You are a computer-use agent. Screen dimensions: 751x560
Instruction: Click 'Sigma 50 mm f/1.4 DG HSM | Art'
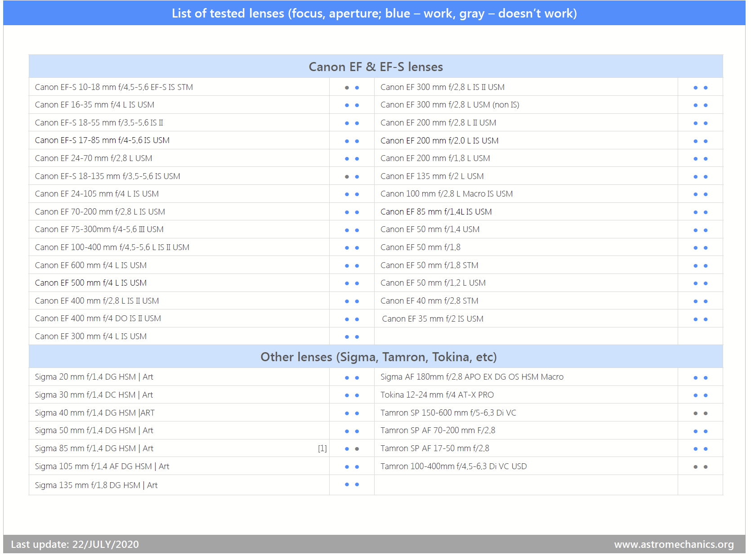(94, 430)
